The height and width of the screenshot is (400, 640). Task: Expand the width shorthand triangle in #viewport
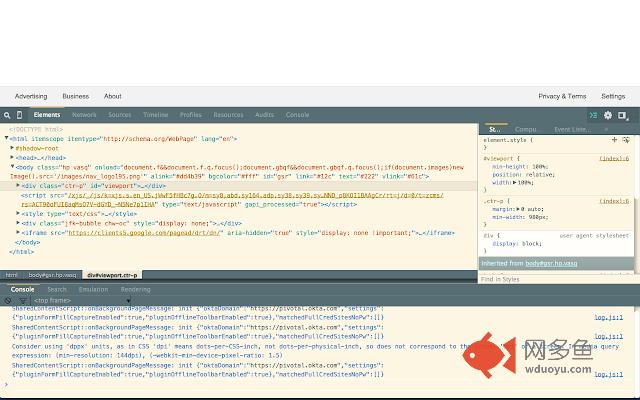click(x=515, y=182)
